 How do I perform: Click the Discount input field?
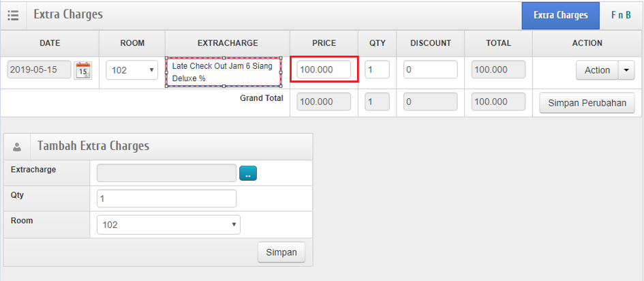coord(430,70)
